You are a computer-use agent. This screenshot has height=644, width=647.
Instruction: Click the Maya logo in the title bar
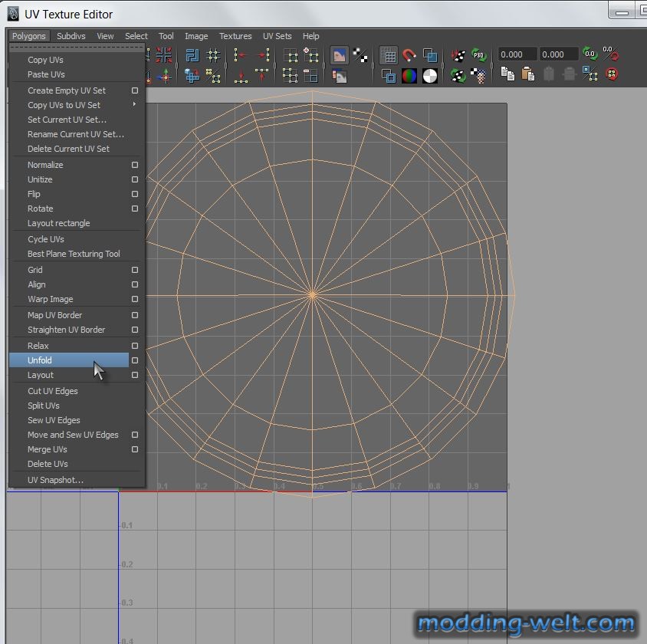[x=13, y=14]
